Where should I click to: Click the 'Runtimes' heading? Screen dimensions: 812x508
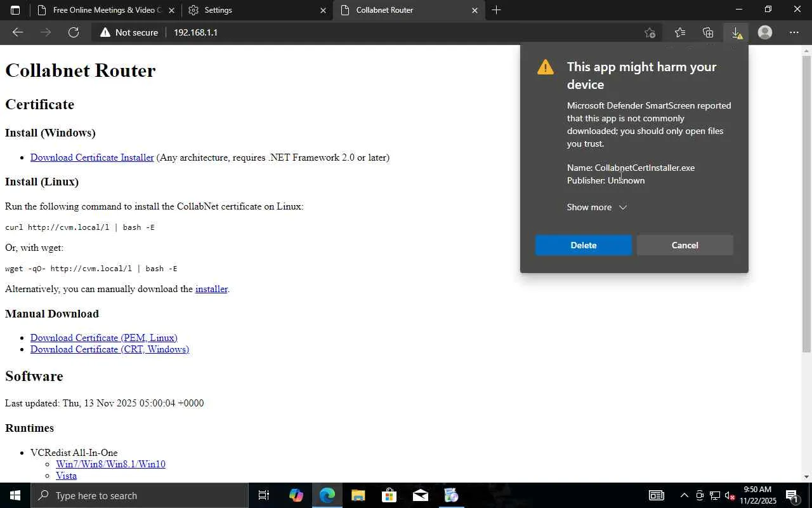(x=29, y=428)
